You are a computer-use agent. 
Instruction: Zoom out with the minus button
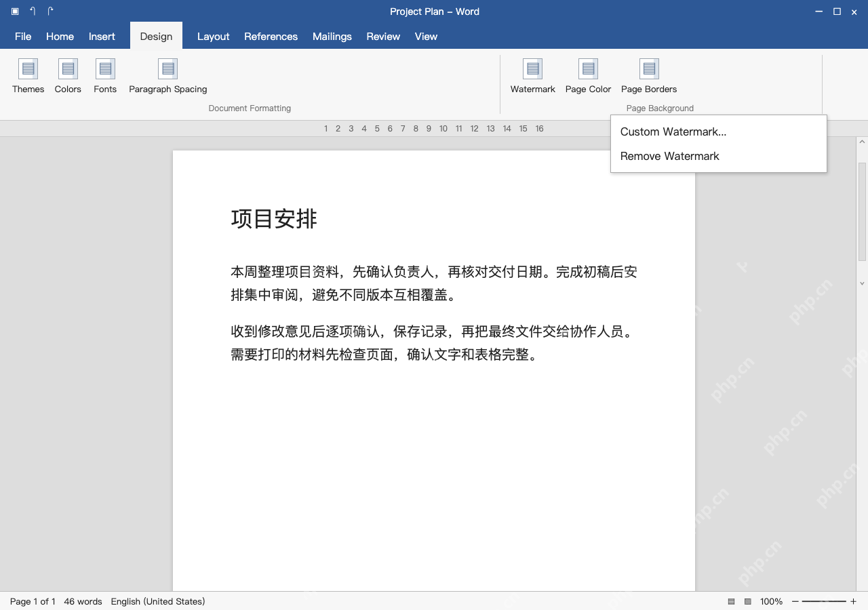(x=795, y=602)
